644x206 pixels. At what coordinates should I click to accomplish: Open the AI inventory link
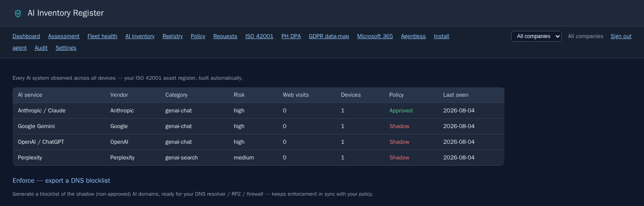140,36
